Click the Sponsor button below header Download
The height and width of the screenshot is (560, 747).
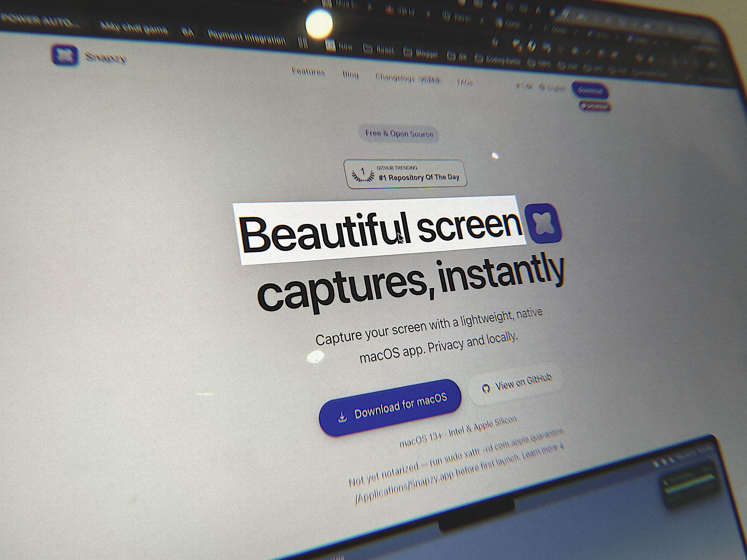click(595, 106)
